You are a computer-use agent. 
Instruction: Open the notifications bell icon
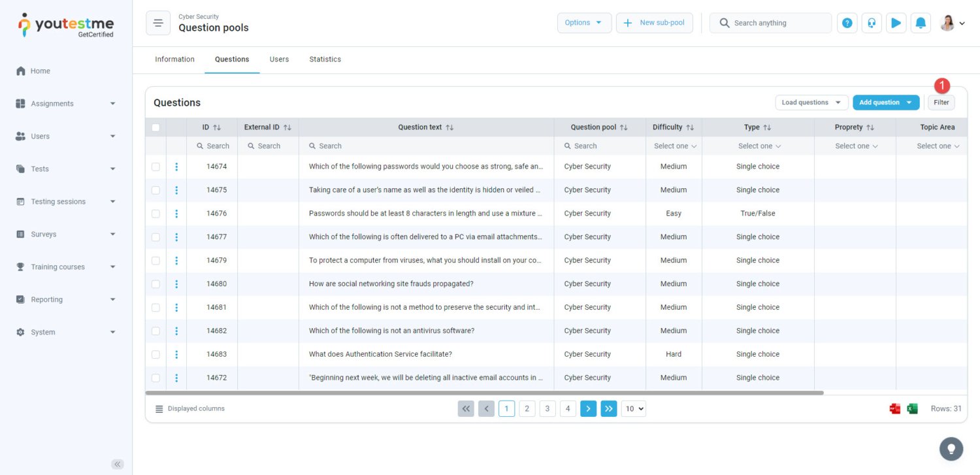(x=921, y=23)
